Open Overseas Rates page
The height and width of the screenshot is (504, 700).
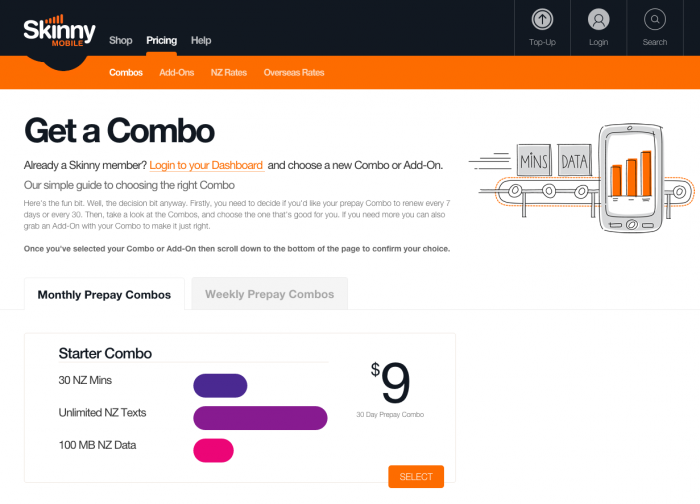(x=294, y=73)
